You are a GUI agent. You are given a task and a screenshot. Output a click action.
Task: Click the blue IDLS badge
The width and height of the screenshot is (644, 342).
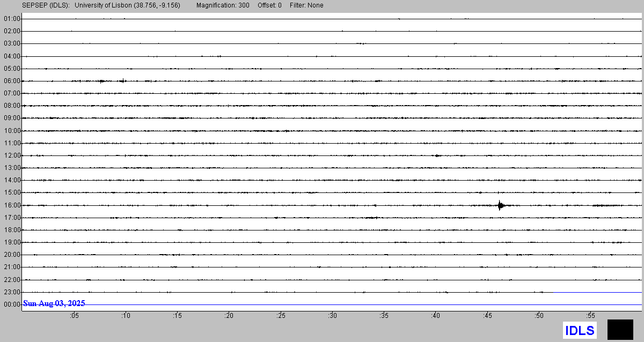(x=580, y=330)
